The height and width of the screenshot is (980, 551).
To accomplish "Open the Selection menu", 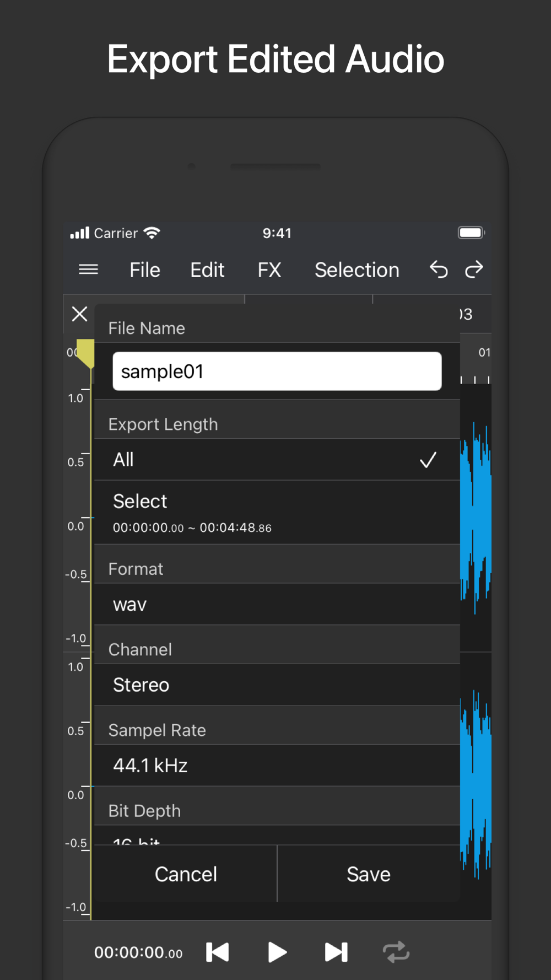I will coord(357,270).
